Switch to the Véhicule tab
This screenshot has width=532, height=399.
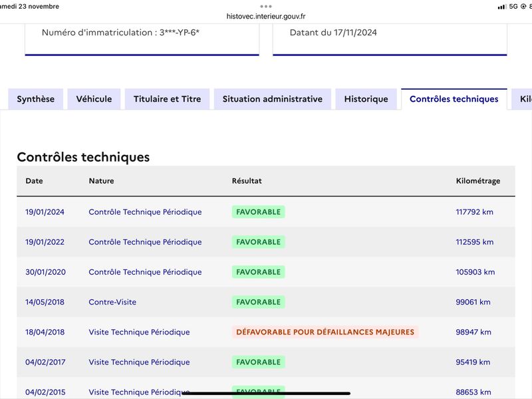click(94, 99)
